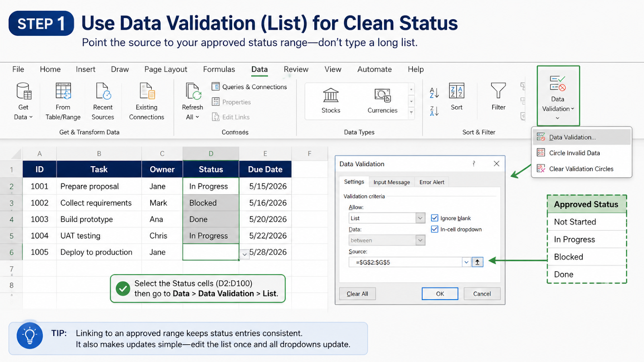Screen dimensions: 644x362
Task: Open Queries & Connections
Action: coord(249,87)
